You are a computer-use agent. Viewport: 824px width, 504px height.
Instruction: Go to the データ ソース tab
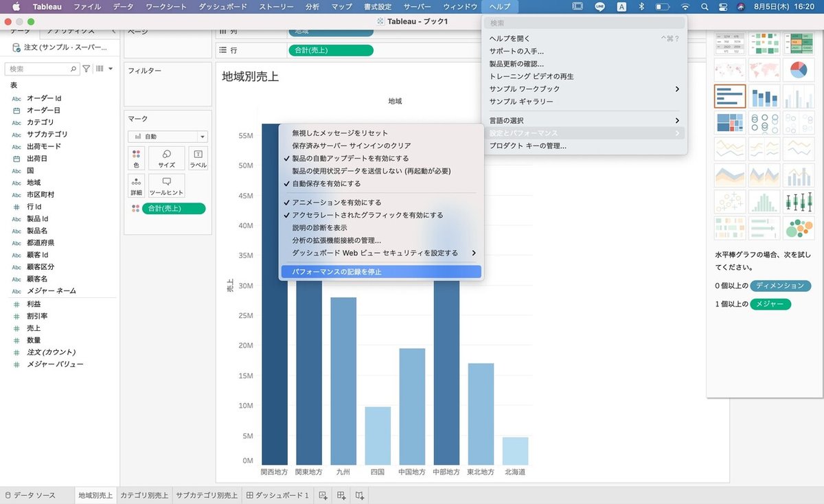click(36, 495)
